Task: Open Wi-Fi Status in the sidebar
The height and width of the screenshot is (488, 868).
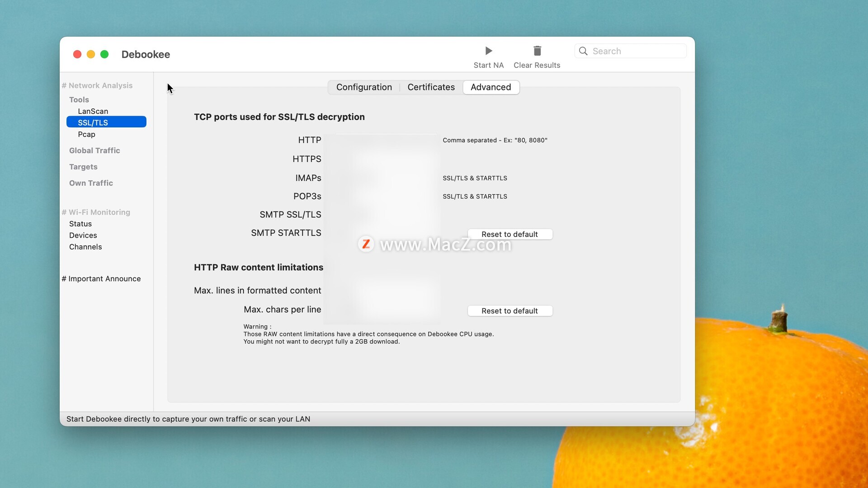Action: point(80,224)
